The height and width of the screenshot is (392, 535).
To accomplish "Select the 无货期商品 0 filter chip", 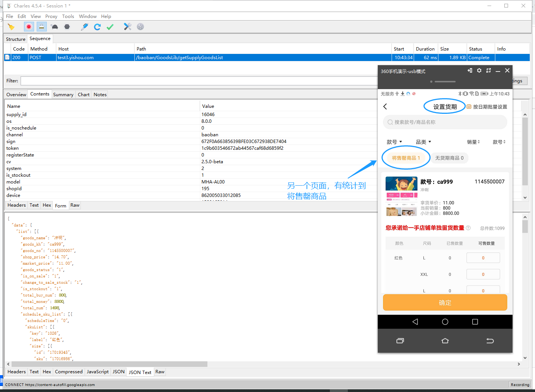I will coord(449,158).
